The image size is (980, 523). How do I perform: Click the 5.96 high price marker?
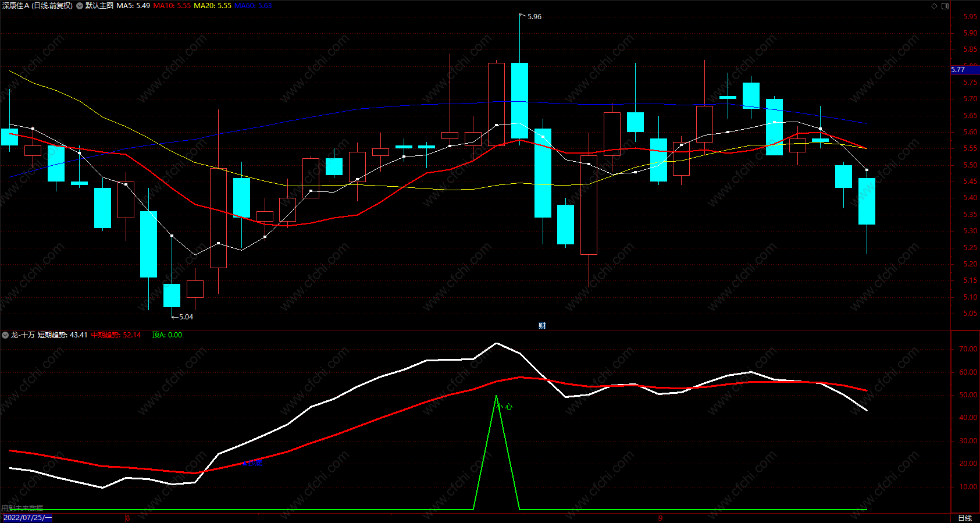coord(534,17)
